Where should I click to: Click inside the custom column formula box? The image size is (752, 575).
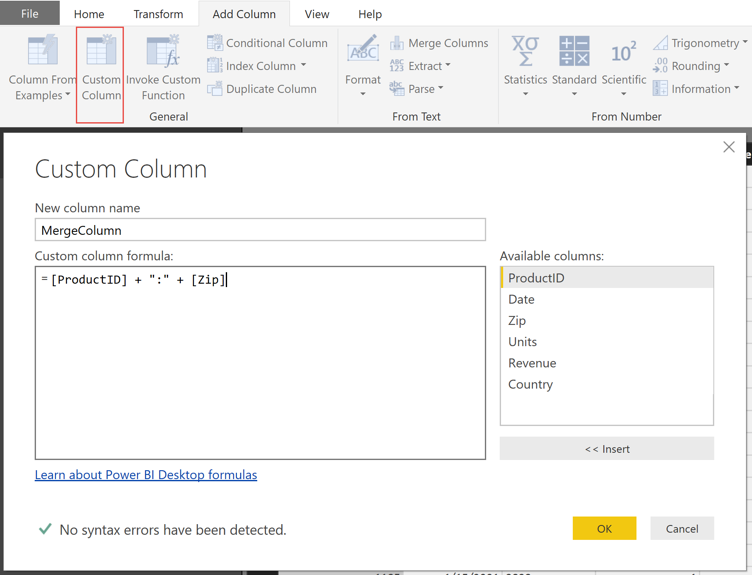point(260,363)
